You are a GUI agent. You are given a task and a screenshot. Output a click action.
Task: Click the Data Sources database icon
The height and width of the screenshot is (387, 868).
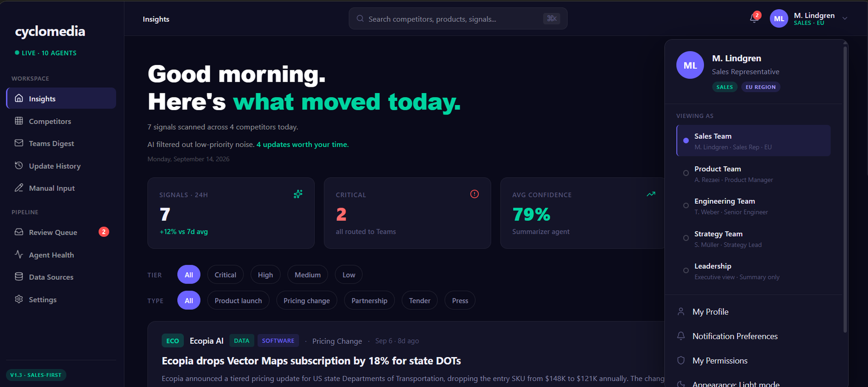point(19,276)
